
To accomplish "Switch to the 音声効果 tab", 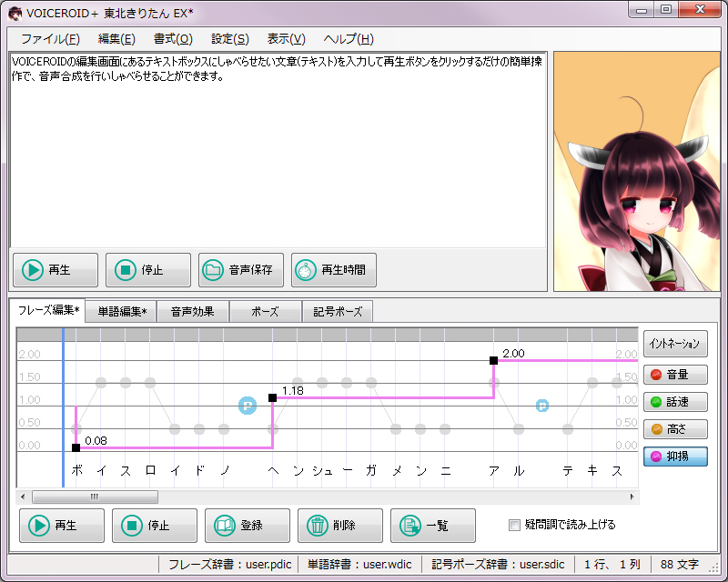I will coord(193,312).
